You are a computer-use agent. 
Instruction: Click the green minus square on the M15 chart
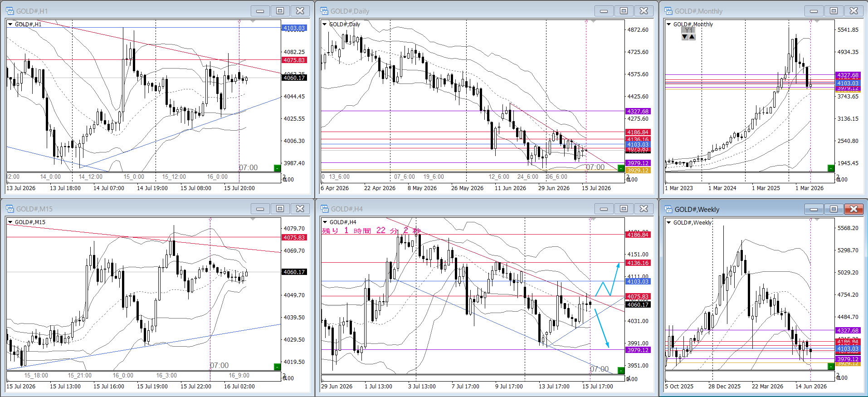278,367
